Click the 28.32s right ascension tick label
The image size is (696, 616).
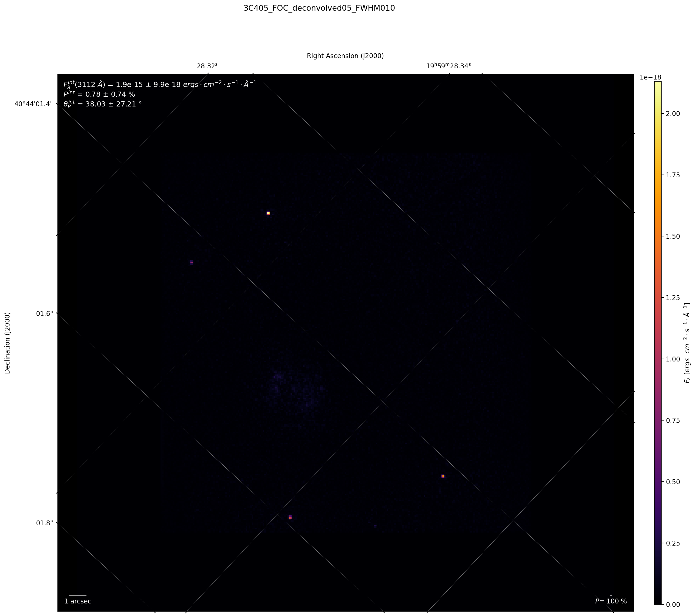(x=207, y=66)
